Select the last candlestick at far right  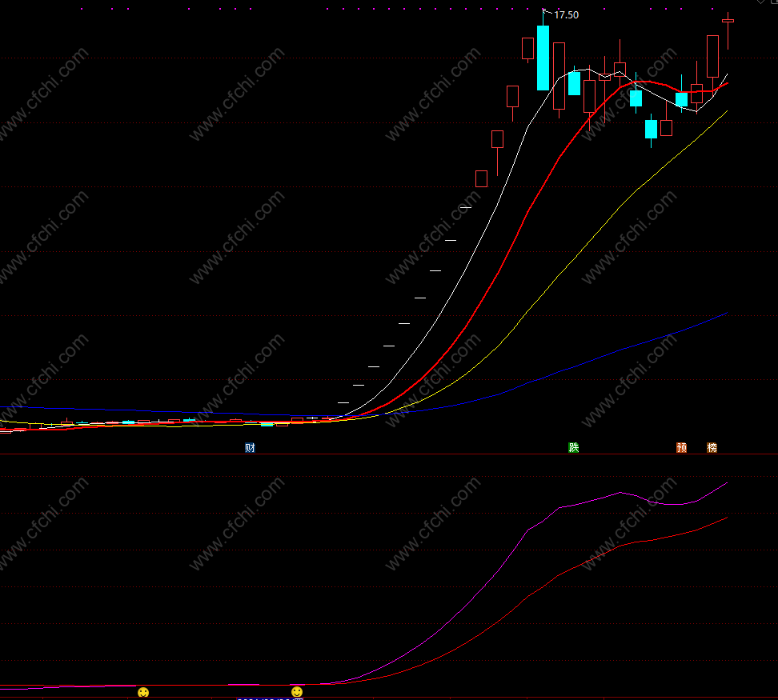tap(728, 30)
